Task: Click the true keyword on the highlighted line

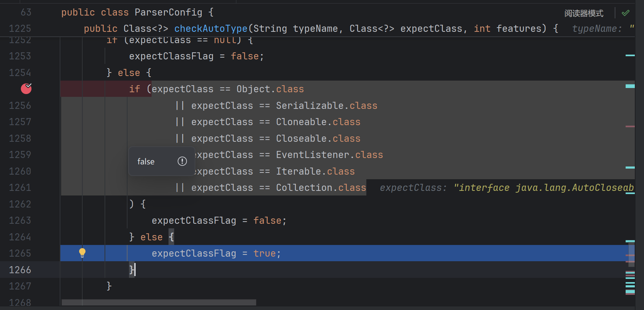Action: [x=264, y=253]
